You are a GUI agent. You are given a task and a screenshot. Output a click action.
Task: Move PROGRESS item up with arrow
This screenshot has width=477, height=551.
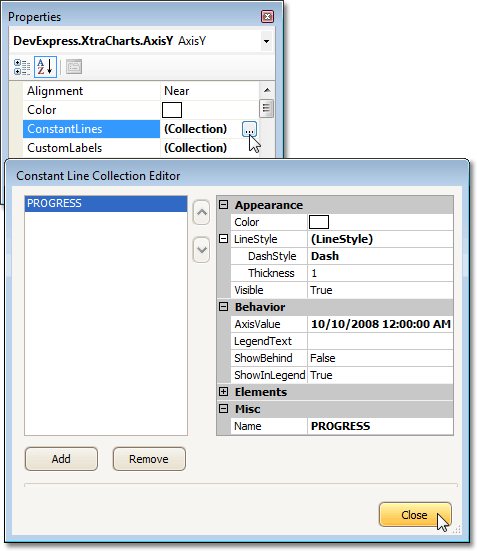tap(201, 212)
